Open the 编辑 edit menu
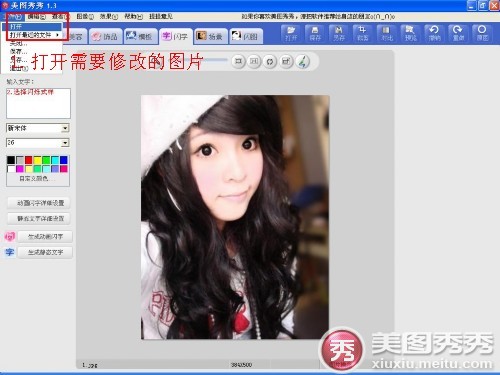This screenshot has height=375, width=500. [x=36, y=16]
